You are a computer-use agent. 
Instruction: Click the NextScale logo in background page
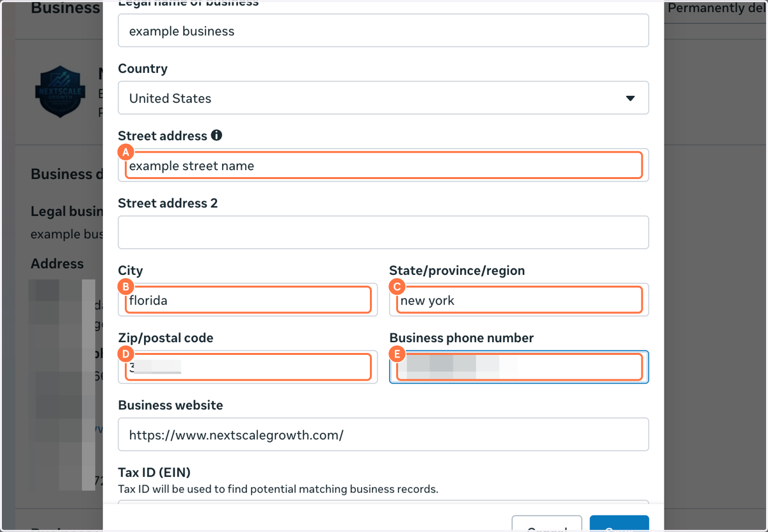pos(60,92)
